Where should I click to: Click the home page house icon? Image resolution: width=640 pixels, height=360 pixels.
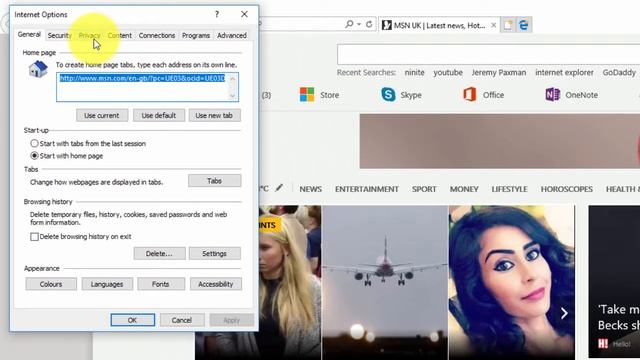pyautogui.click(x=38, y=69)
